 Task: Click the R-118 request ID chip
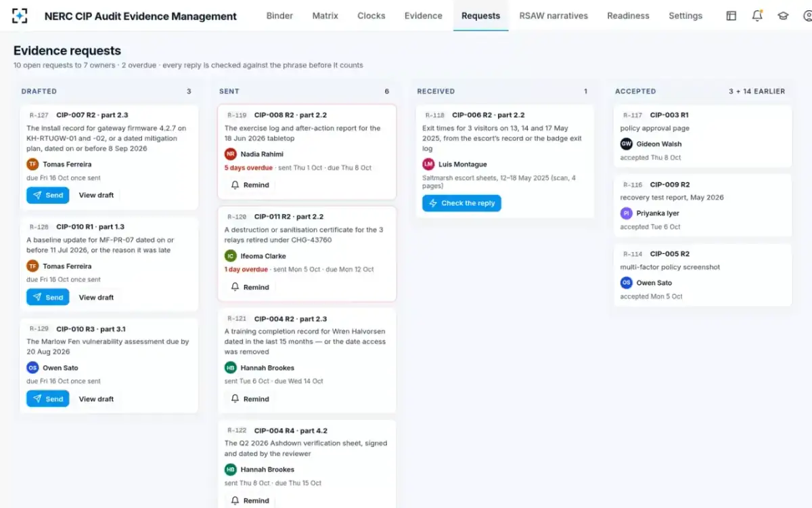click(x=435, y=115)
